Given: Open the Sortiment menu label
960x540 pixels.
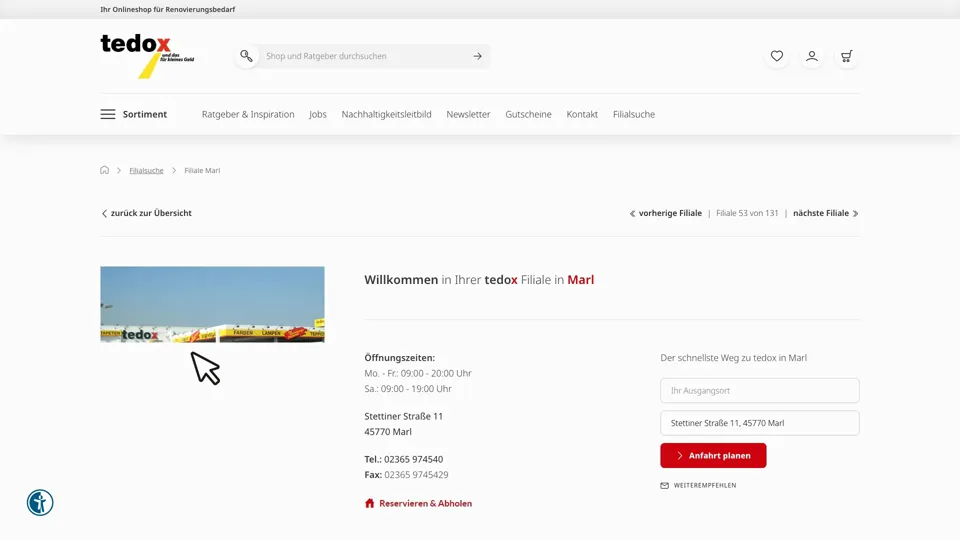Looking at the screenshot, I should (x=144, y=114).
